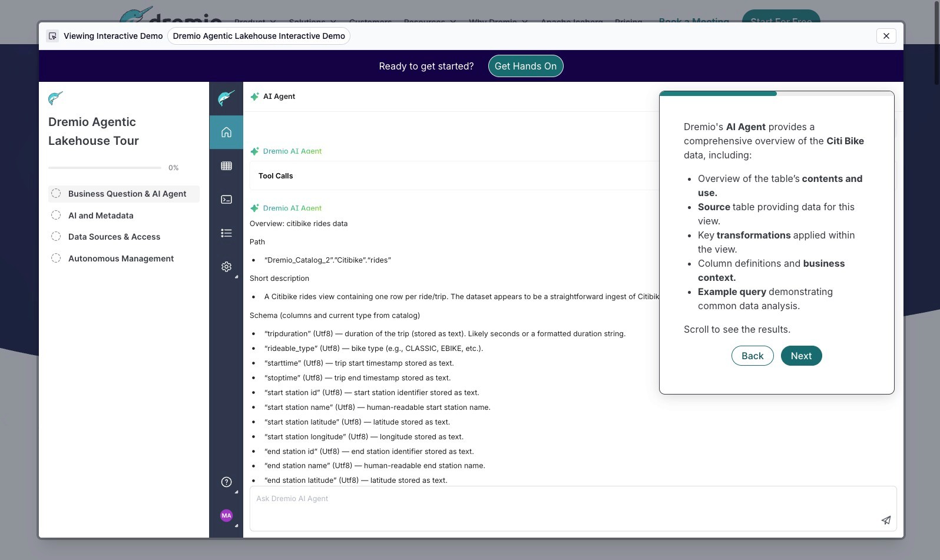Click the "end station latitude" schema line
The height and width of the screenshot is (560, 940).
(x=356, y=481)
